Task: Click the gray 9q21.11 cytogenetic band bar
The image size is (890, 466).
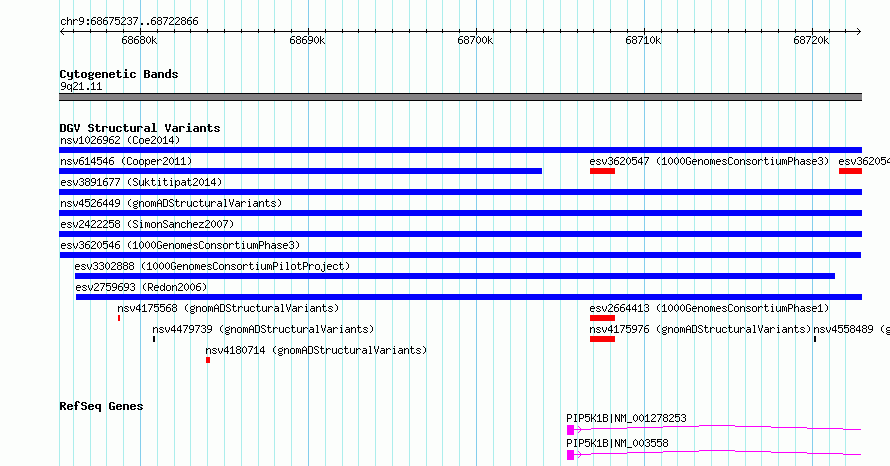Action: coord(460,97)
